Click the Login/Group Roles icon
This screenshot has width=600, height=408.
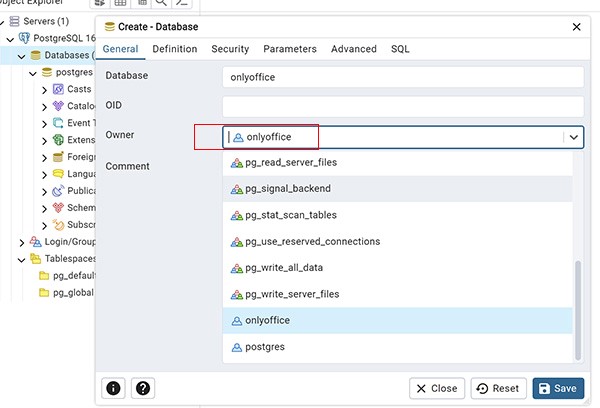click(36, 242)
